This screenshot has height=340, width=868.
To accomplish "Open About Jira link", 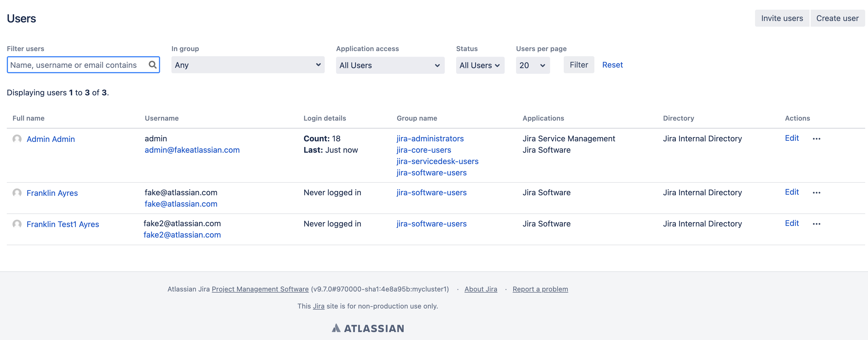I will pyautogui.click(x=481, y=289).
